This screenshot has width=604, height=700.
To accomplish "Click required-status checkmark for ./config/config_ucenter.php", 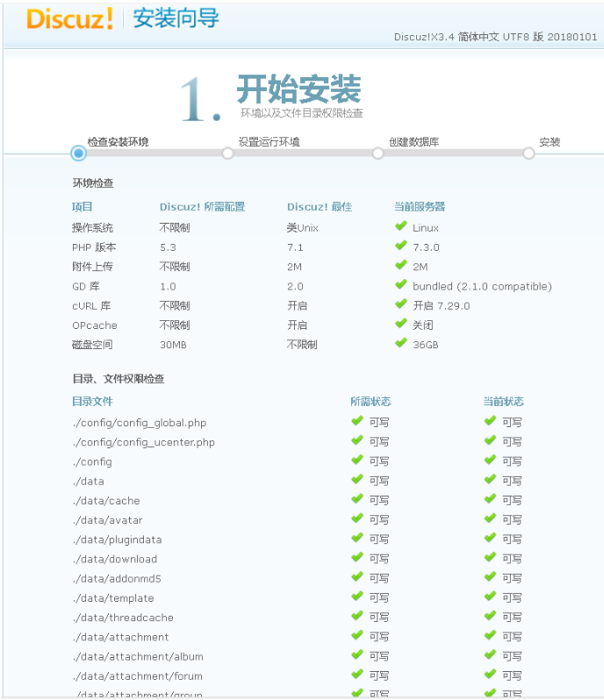I will click(x=357, y=440).
